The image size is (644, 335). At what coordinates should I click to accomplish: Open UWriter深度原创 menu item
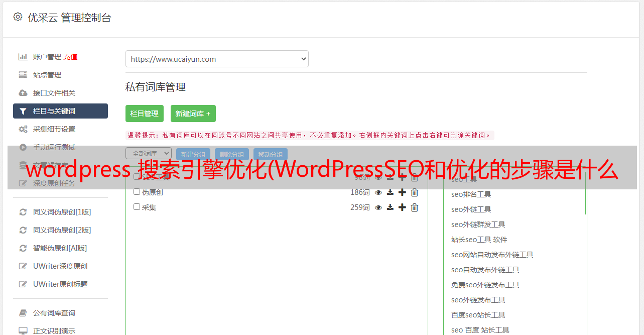60,266
